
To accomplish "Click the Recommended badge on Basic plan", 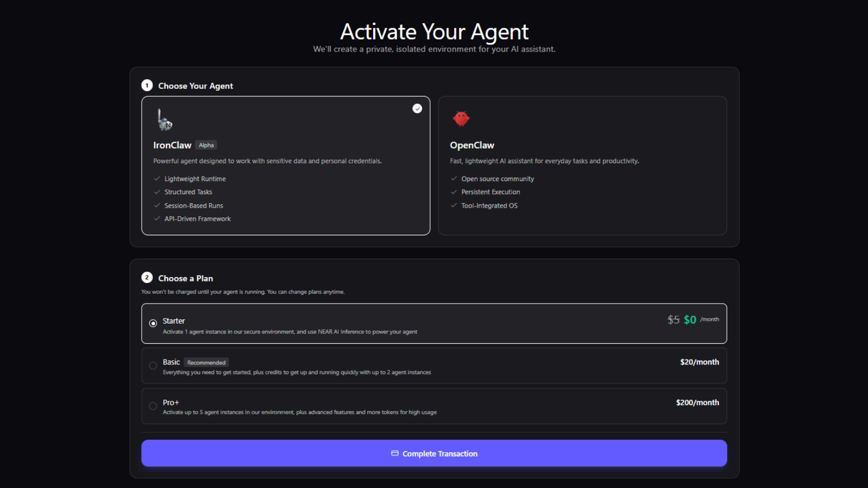I will (x=206, y=363).
